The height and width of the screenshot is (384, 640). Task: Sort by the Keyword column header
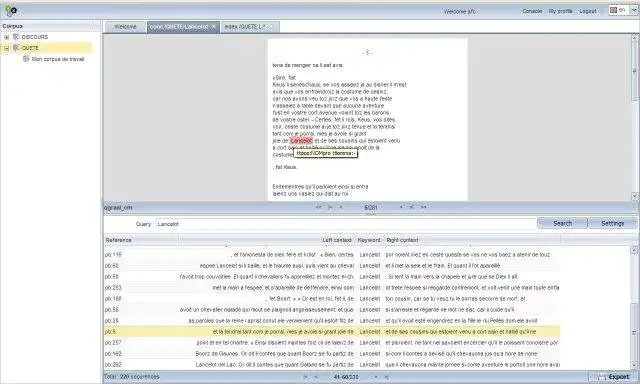pos(369,240)
